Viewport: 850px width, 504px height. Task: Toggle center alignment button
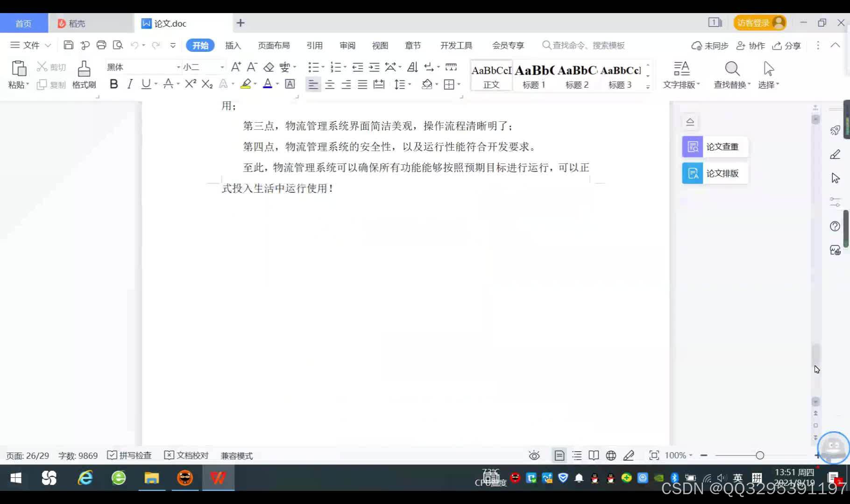pos(330,84)
